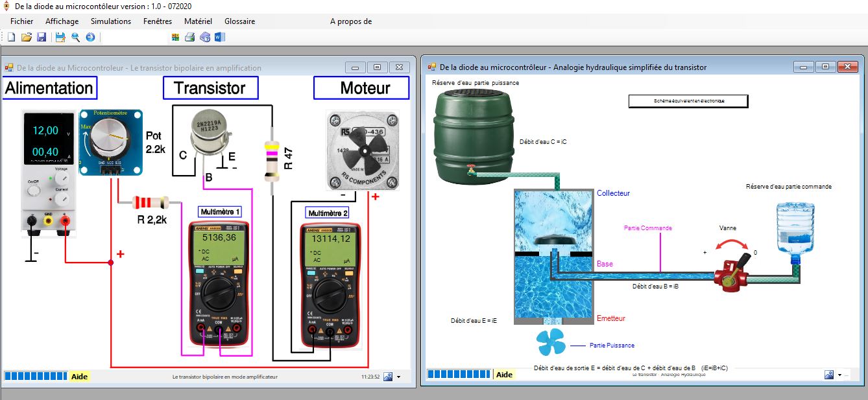Click the Print toolbar icon
Viewport: 868px width, 400px height.
[190, 37]
